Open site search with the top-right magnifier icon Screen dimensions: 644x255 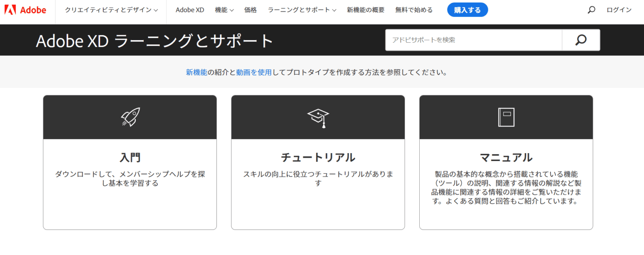pos(591,9)
